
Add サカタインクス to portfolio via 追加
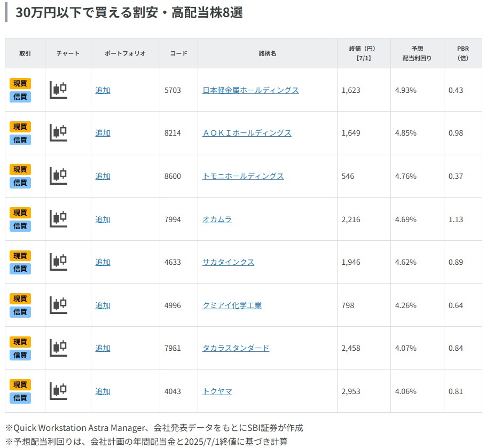pyautogui.click(x=103, y=262)
